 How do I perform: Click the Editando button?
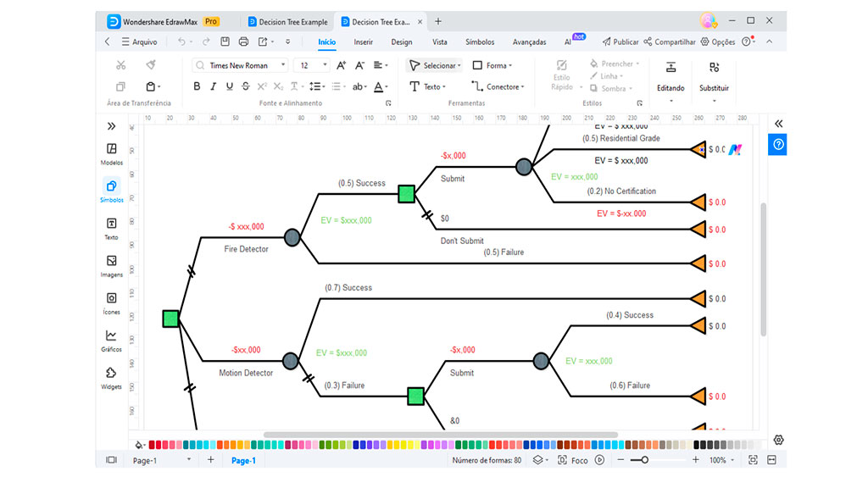pos(670,82)
